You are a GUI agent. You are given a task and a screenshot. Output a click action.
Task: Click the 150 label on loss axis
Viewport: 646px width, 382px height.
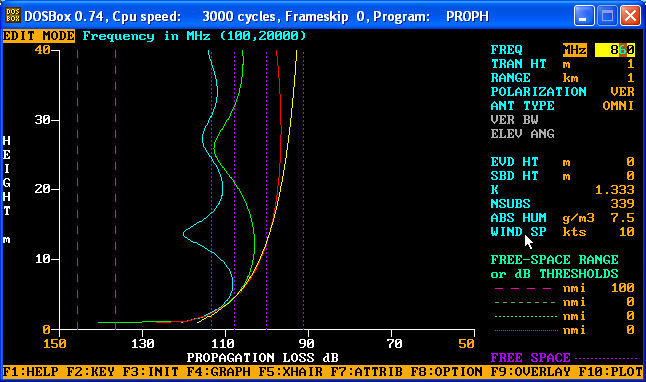(x=55, y=343)
